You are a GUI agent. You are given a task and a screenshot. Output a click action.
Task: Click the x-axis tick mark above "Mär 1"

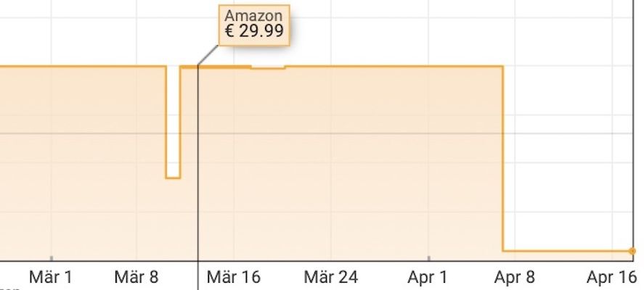(x=51, y=258)
